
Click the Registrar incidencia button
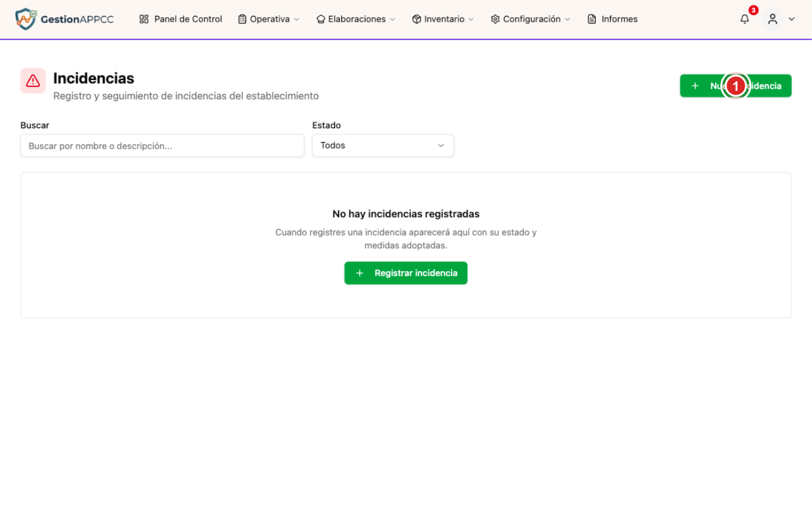pos(406,273)
